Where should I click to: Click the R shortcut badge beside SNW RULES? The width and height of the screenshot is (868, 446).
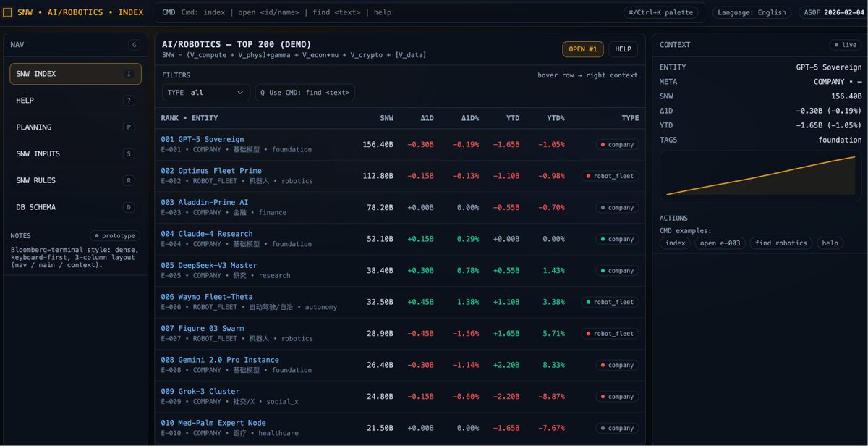tap(129, 180)
